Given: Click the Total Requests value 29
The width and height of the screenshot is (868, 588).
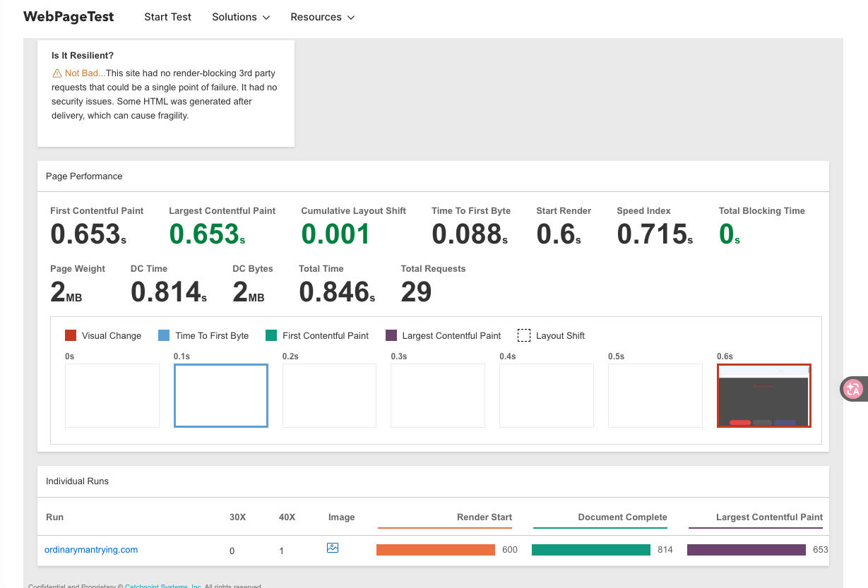Looking at the screenshot, I should [x=416, y=292].
